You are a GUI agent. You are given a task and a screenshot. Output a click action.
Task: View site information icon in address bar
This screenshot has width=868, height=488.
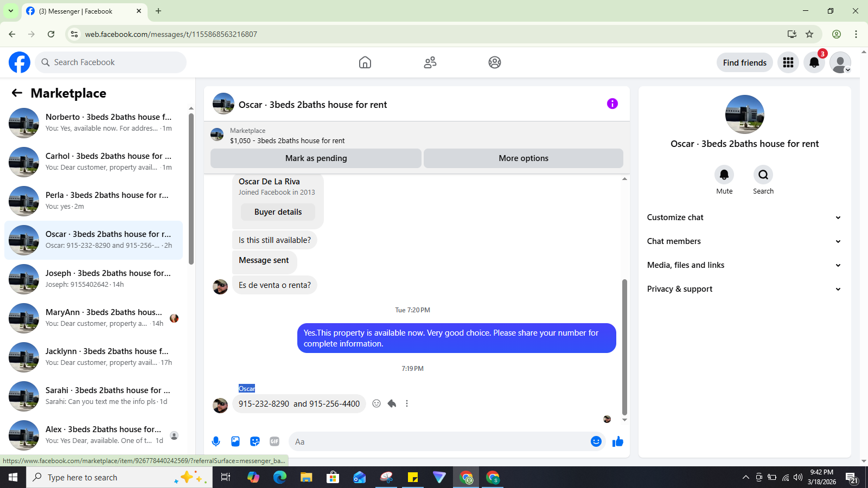[74, 34]
